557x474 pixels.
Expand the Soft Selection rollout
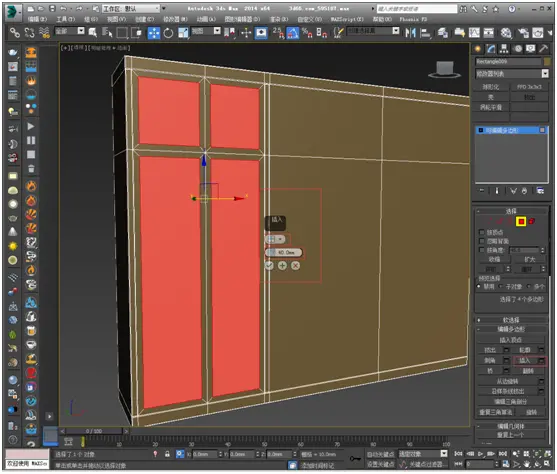pos(512,320)
